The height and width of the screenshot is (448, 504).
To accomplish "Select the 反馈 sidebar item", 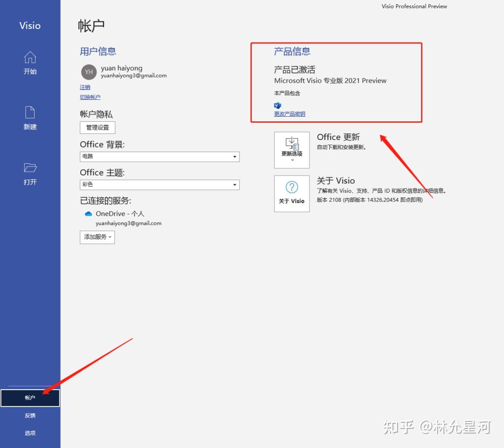I will [30, 415].
